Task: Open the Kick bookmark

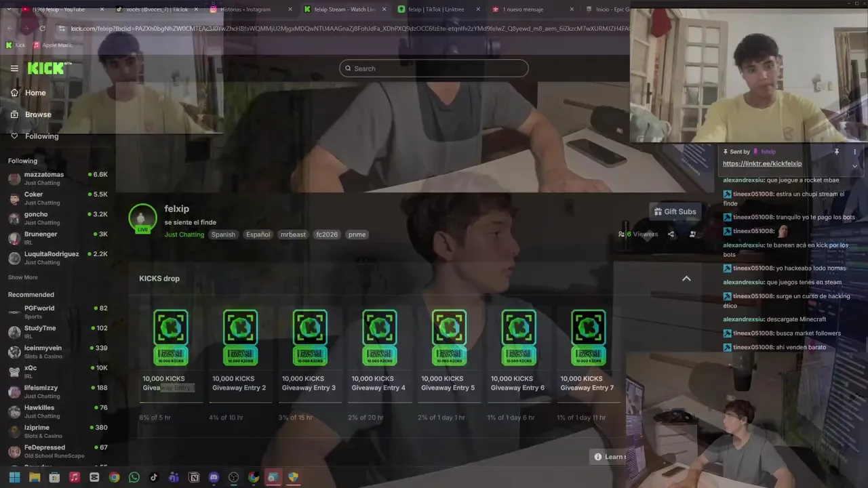Action: (x=16, y=45)
